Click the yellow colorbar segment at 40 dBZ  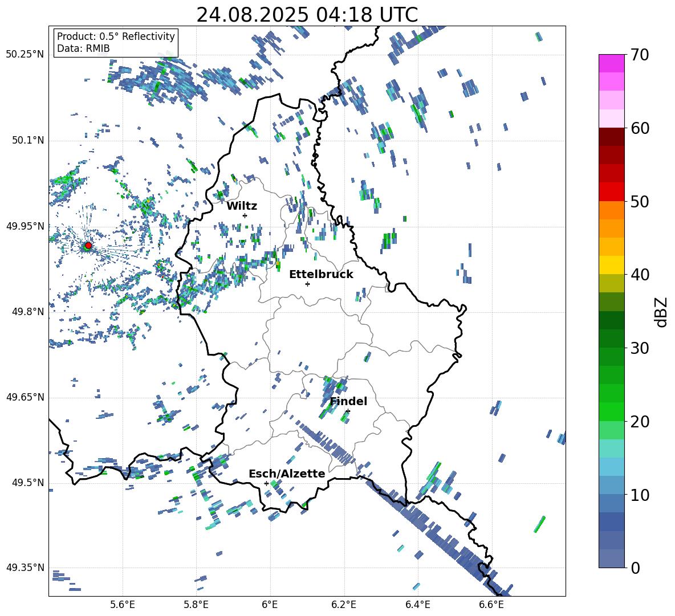[611, 265]
